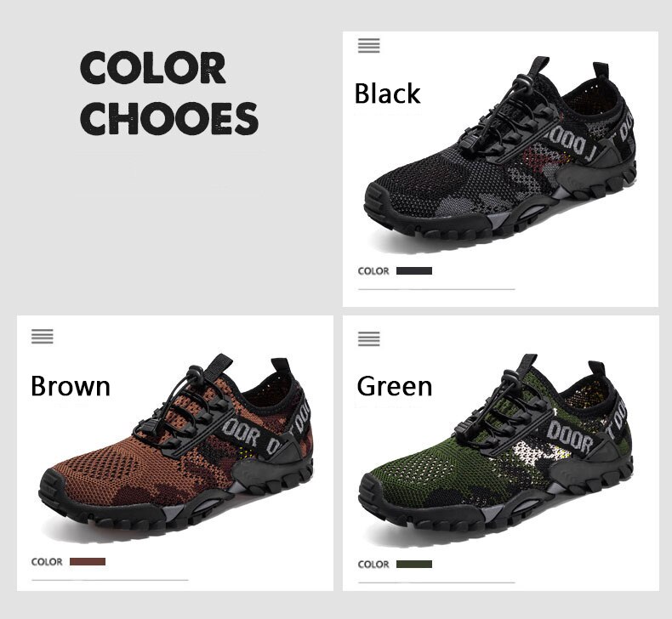Click the black sneaker product image
This screenshot has height=619, width=672.
(x=500, y=152)
